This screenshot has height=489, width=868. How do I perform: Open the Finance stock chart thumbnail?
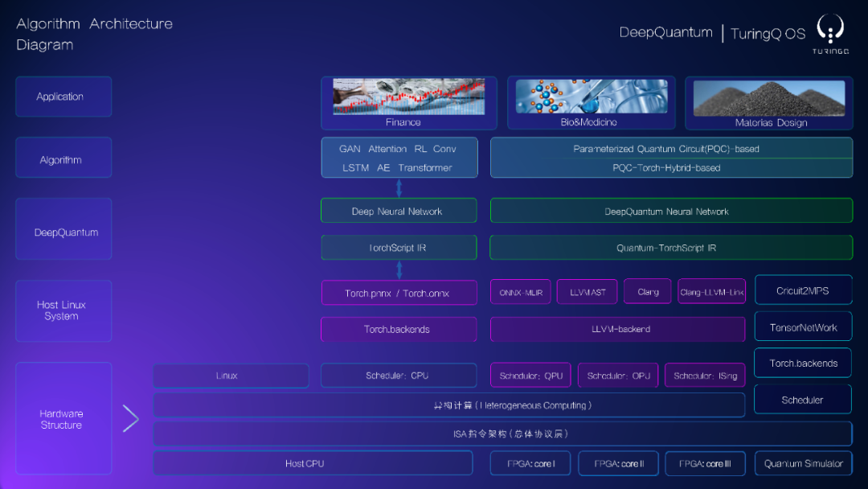[x=408, y=97]
